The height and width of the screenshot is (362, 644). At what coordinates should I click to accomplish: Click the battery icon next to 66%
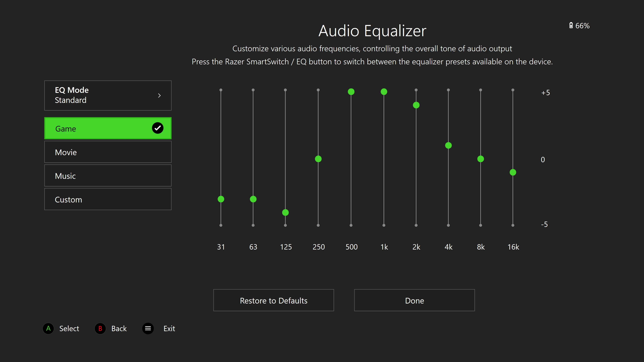(x=571, y=25)
